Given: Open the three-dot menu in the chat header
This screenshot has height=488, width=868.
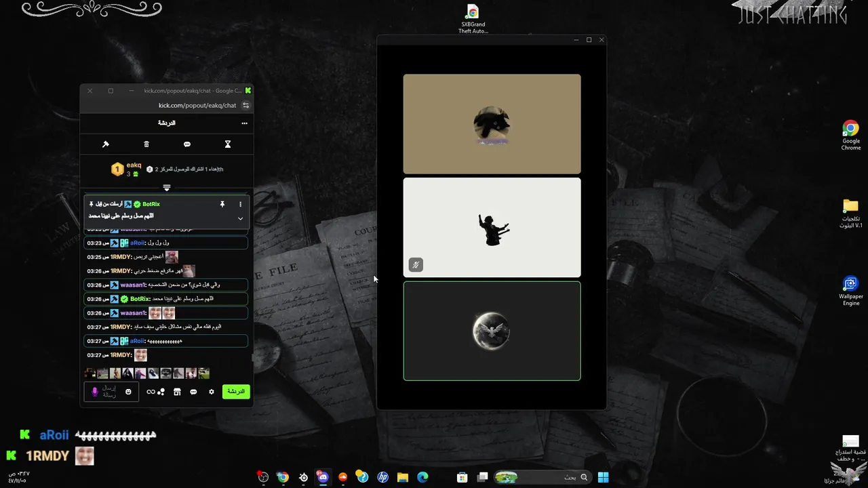Looking at the screenshot, I should (245, 123).
